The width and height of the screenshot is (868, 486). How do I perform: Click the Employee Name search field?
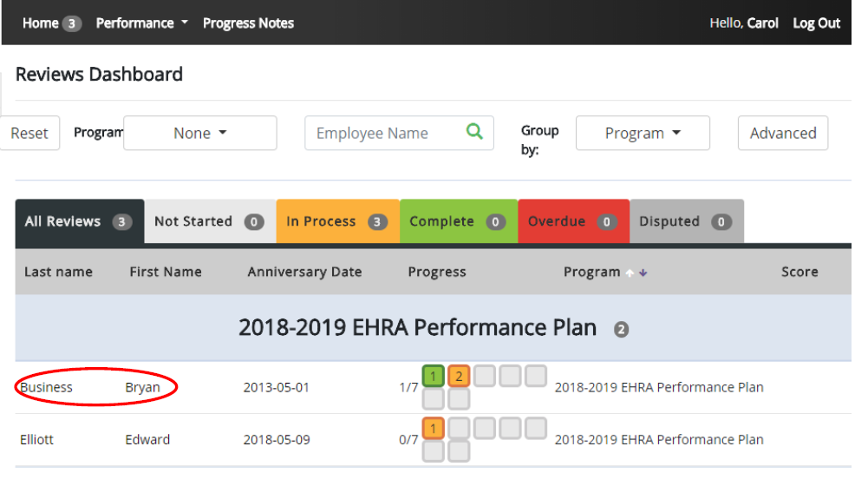382,134
